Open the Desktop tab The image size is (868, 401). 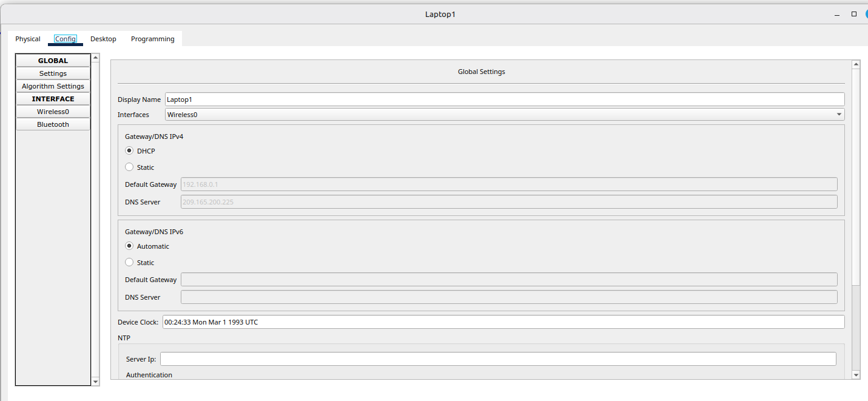tap(103, 39)
